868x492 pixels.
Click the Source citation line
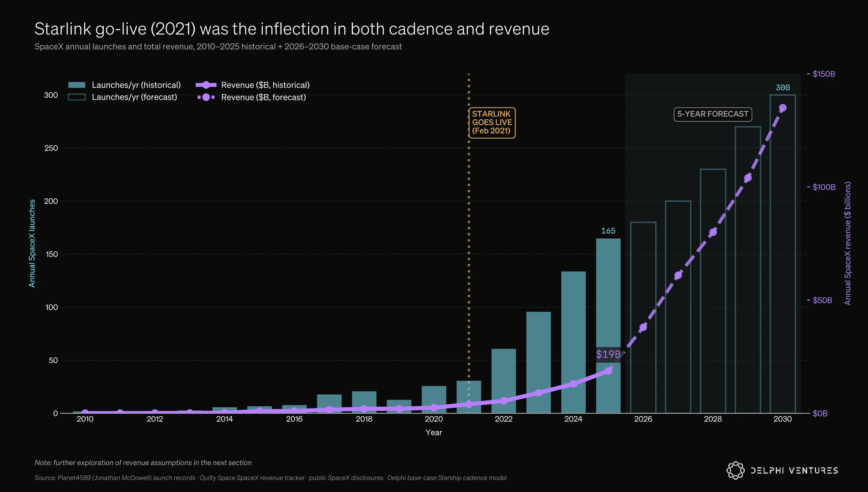tap(270, 478)
